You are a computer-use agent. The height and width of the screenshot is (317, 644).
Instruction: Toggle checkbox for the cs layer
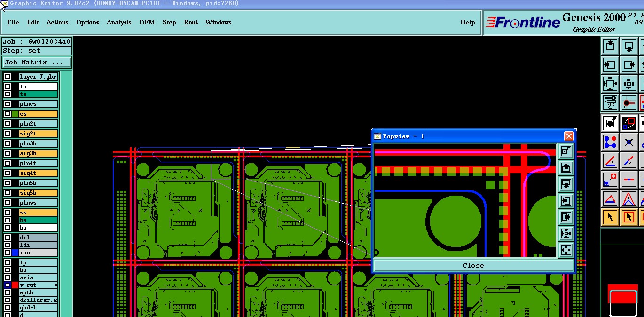coord(8,114)
